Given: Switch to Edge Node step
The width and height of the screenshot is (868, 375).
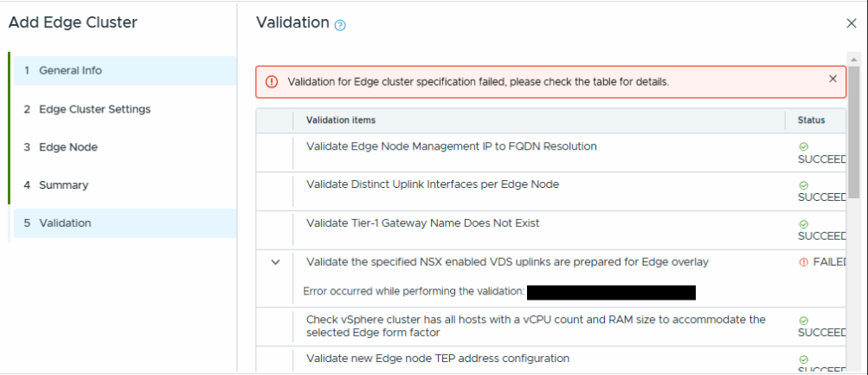Looking at the screenshot, I should [x=68, y=147].
